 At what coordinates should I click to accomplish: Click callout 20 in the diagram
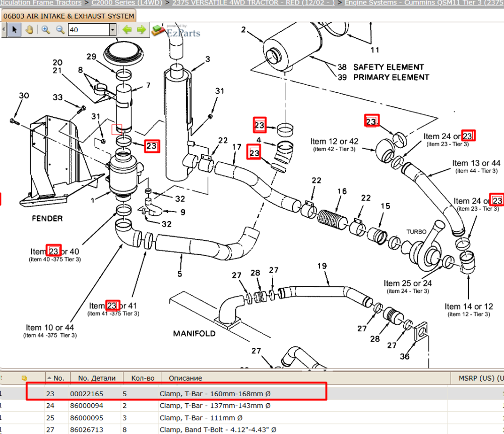tap(57, 63)
